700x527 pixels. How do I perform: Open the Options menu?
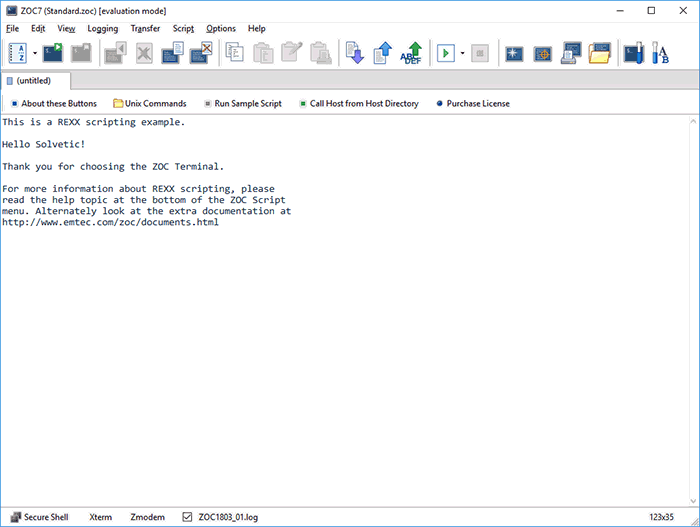(x=221, y=29)
